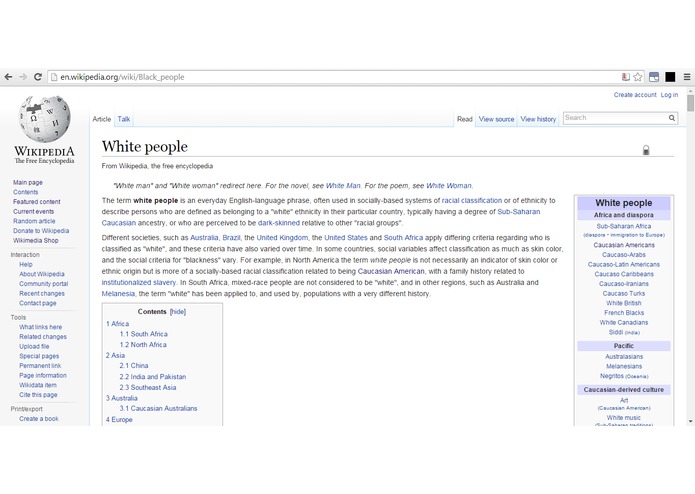
Task: Reload the page with the refresh icon
Action: click(38, 77)
